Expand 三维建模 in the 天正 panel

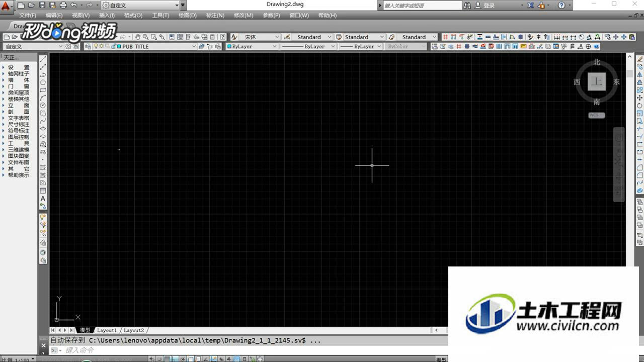pyautogui.click(x=16, y=150)
